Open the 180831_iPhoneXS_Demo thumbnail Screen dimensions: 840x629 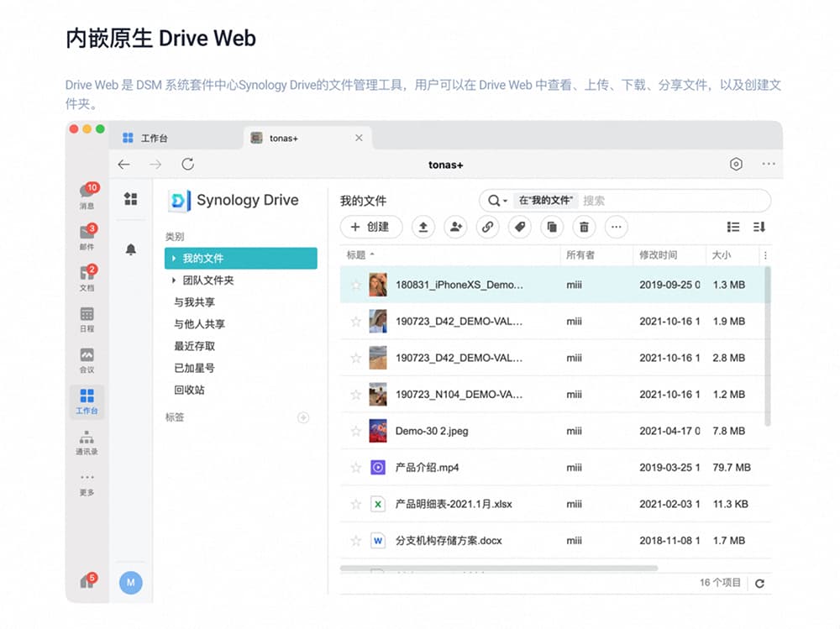point(378,285)
